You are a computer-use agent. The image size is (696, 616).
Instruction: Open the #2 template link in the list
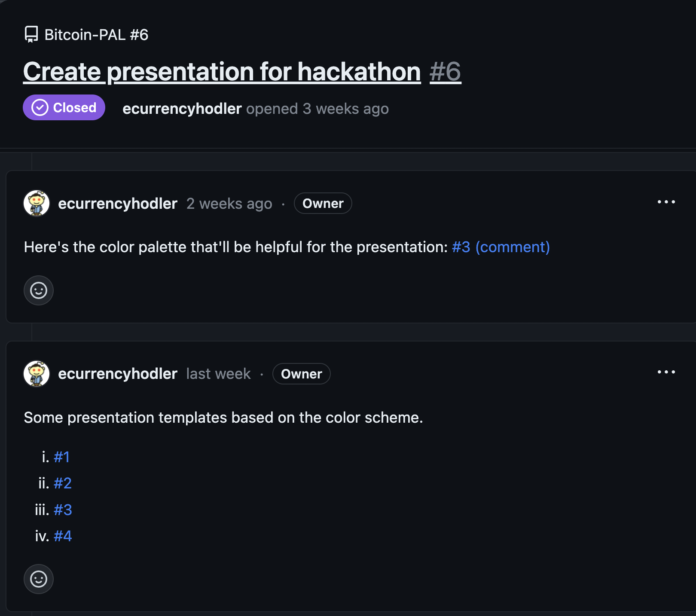coord(62,483)
